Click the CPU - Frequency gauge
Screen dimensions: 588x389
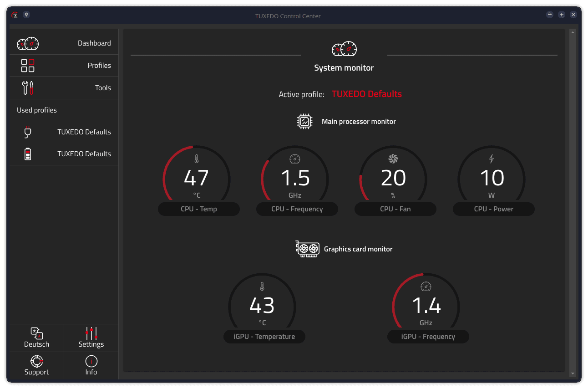pos(295,179)
